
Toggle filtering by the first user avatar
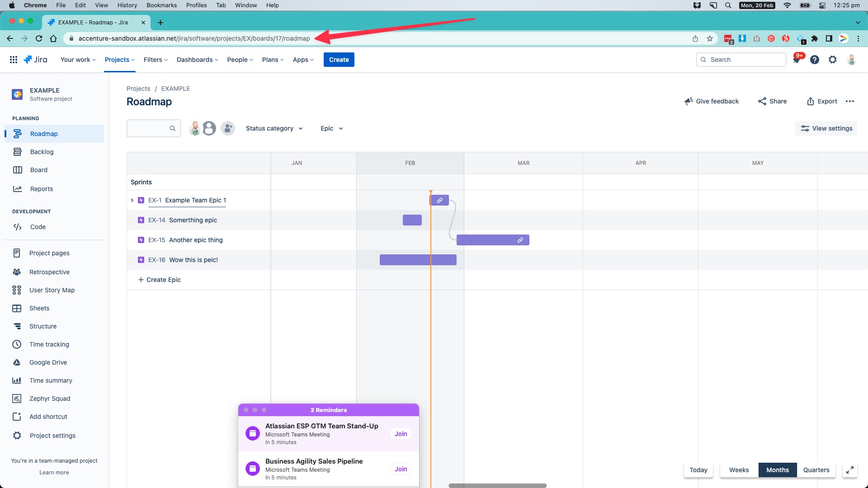coord(194,128)
